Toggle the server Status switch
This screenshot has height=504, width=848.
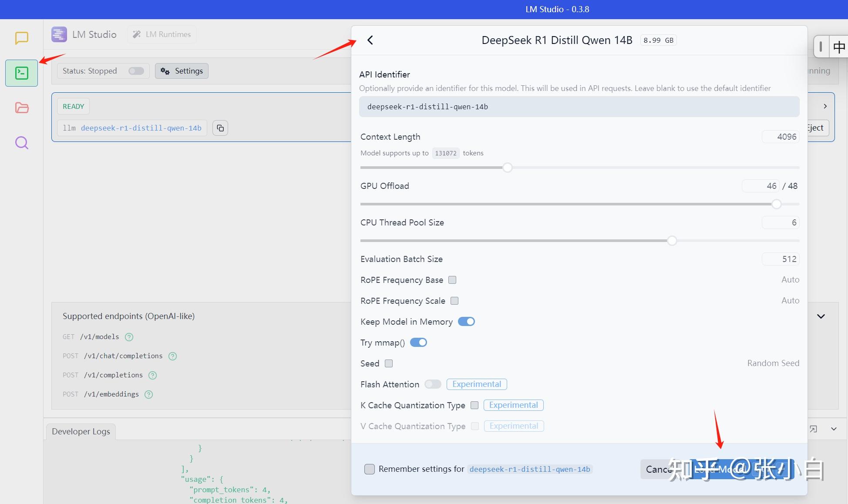(136, 71)
